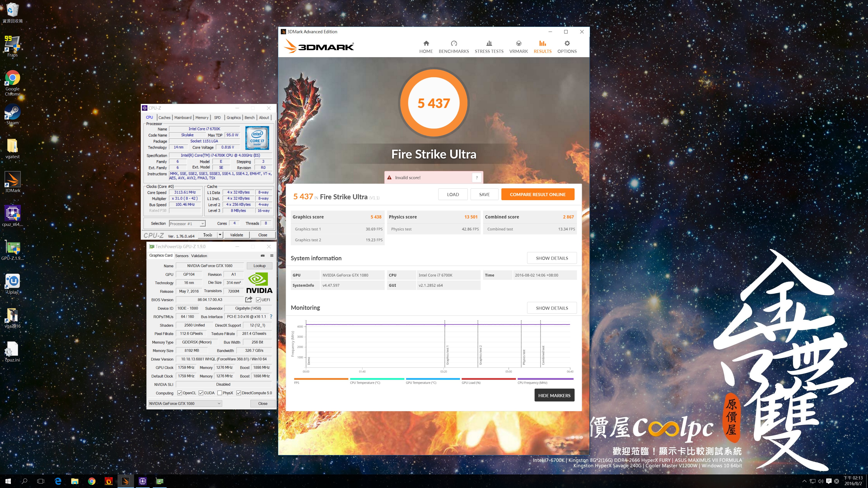Image resolution: width=868 pixels, height=488 pixels.
Task: Open 3DMark Options gear
Action: click(x=567, y=47)
